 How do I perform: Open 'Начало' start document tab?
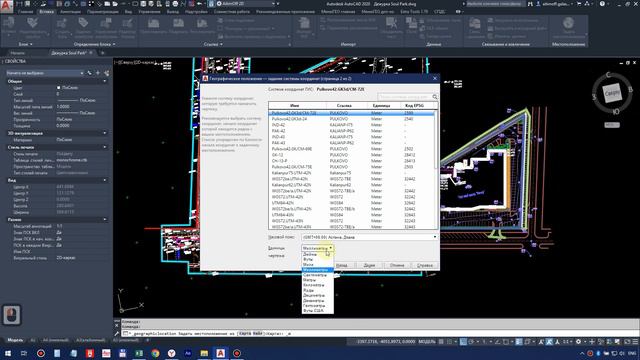point(18,53)
